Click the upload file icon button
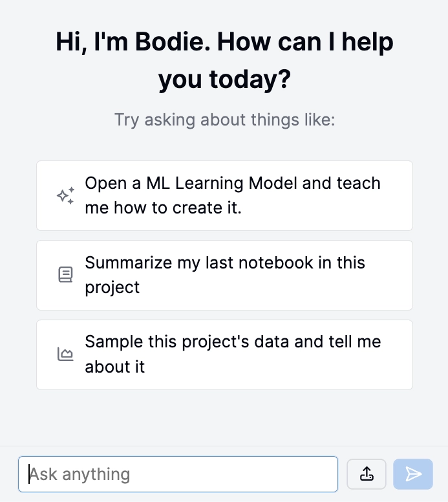Viewport: 448px width, 502px height. tap(367, 474)
